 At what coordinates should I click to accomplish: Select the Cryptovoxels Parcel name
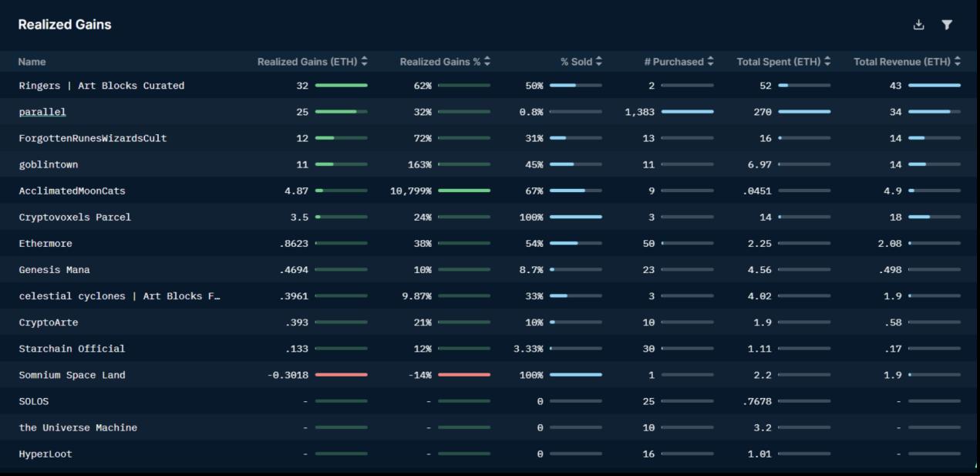[75, 218]
